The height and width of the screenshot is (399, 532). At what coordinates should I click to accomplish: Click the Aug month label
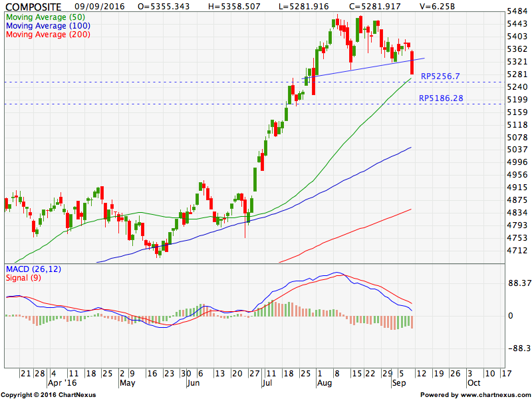[325, 383]
